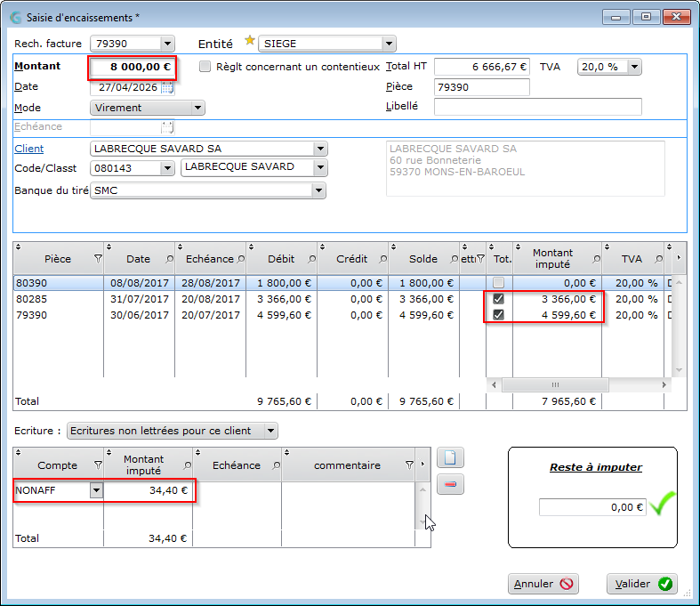Image resolution: width=700 pixels, height=606 pixels.
Task: Open the Rech. facture dropdown
Action: click(167, 44)
